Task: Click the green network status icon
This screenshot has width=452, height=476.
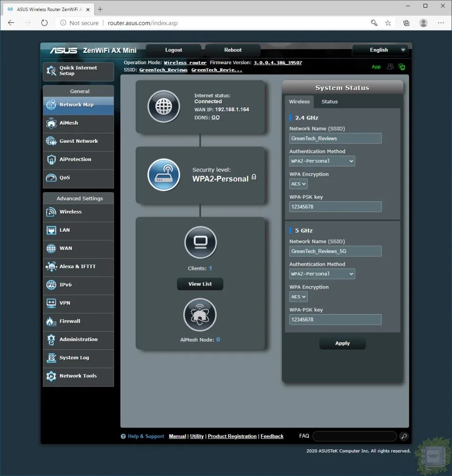Action: click(x=402, y=67)
